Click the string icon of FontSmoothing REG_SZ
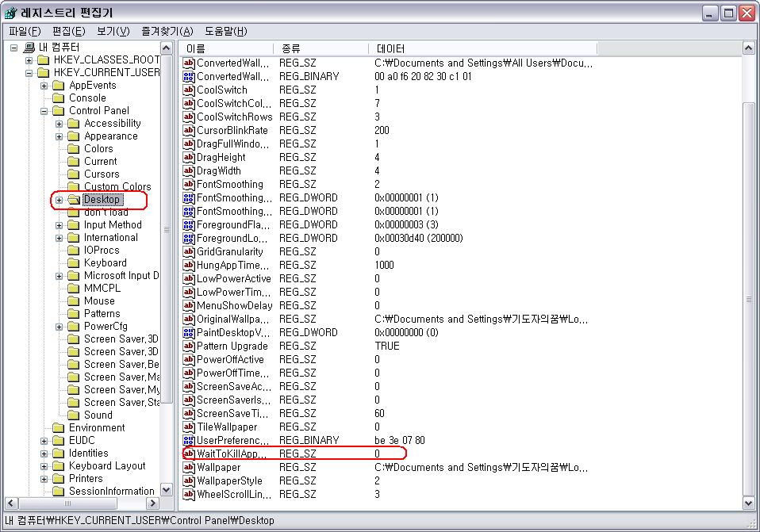760x532 pixels. point(189,185)
